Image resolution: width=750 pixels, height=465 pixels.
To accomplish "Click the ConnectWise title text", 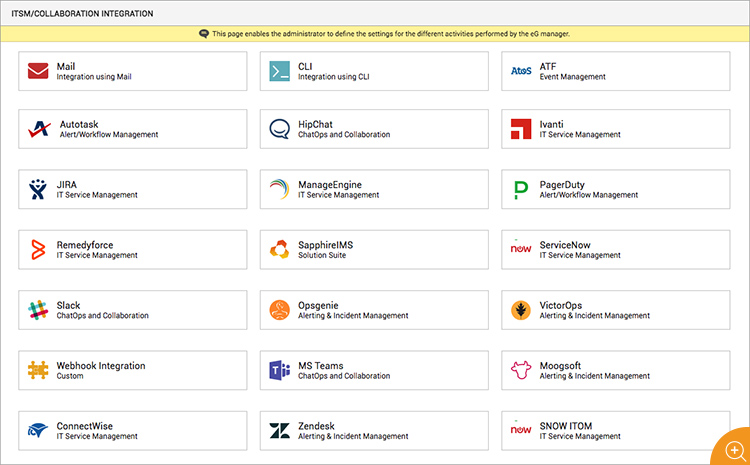I will click(x=85, y=426).
